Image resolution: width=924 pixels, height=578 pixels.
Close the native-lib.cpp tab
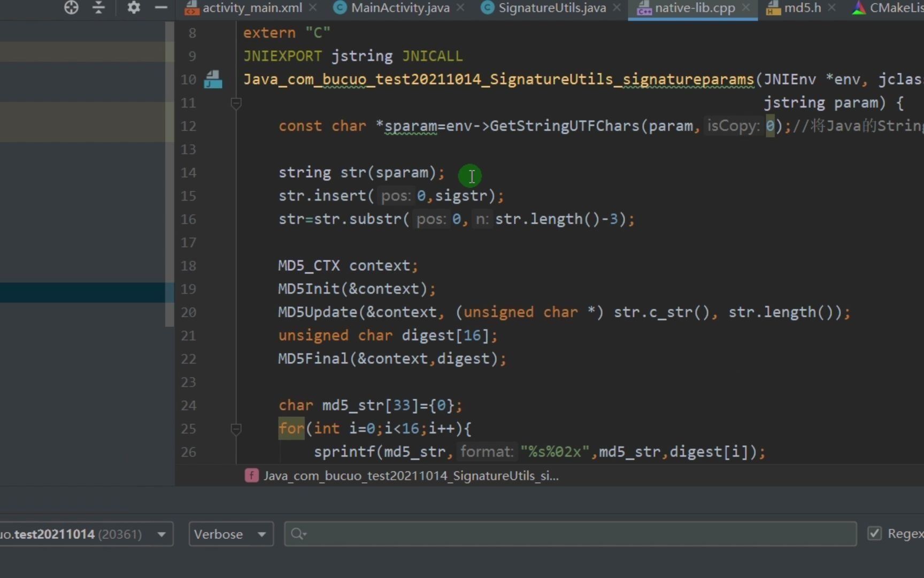746,8
